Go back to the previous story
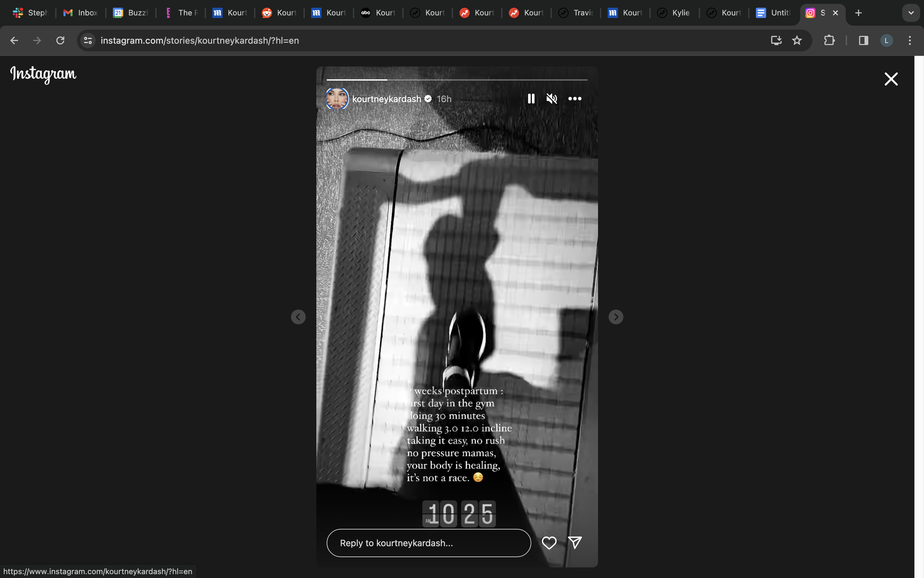This screenshot has width=924, height=578. pos(298,317)
